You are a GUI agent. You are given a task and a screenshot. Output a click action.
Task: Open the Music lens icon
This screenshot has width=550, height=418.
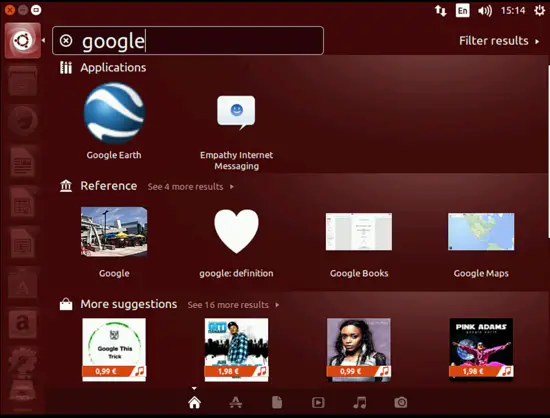[360, 402]
